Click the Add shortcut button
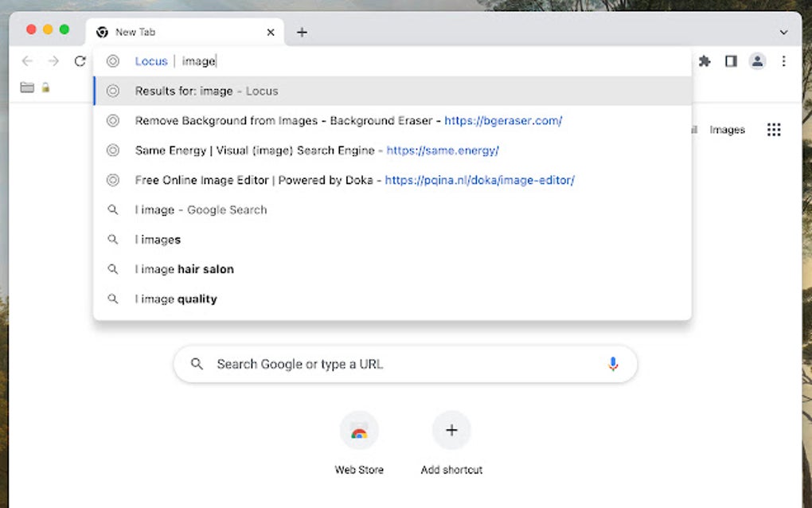Screen dimensions: 812x508 pos(451,444)
